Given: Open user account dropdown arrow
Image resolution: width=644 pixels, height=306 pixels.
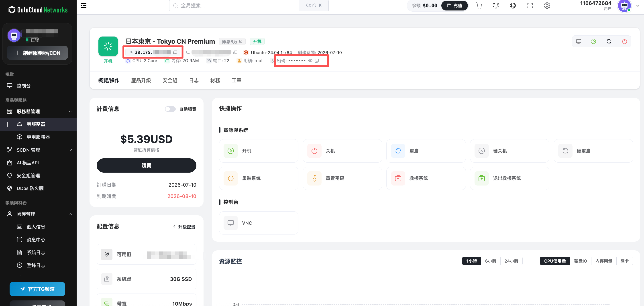Looking at the screenshot, I should pyautogui.click(x=638, y=6).
